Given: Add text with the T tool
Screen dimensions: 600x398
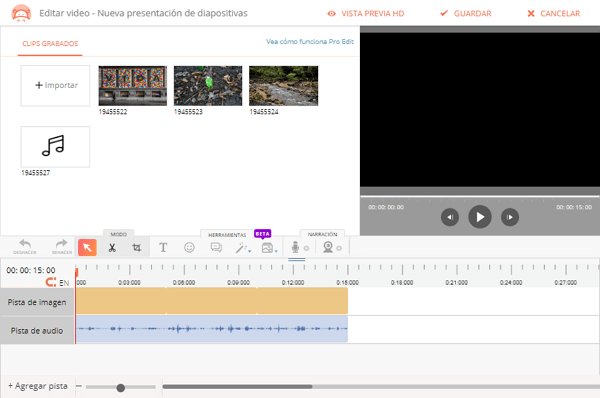Looking at the screenshot, I should 163,248.
